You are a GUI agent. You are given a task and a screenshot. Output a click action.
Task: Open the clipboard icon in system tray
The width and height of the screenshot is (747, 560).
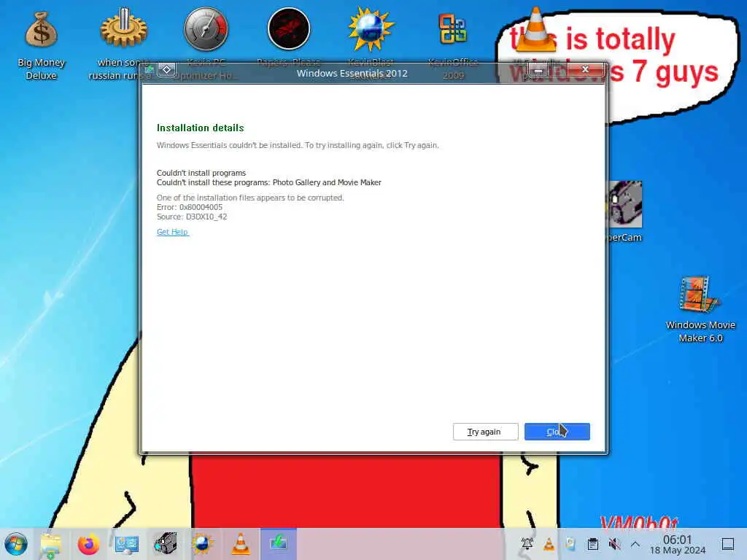(x=592, y=544)
